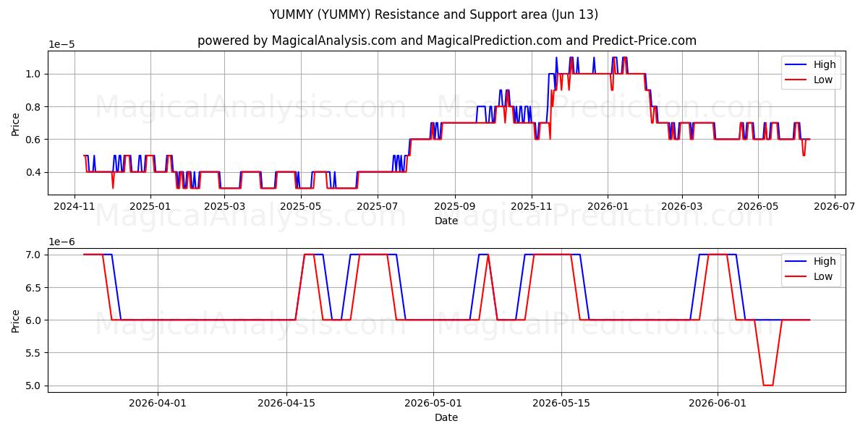The width and height of the screenshot is (868, 434).
Task: Click the 'Price' y-axis label of the bottom chart
Action: (16, 320)
